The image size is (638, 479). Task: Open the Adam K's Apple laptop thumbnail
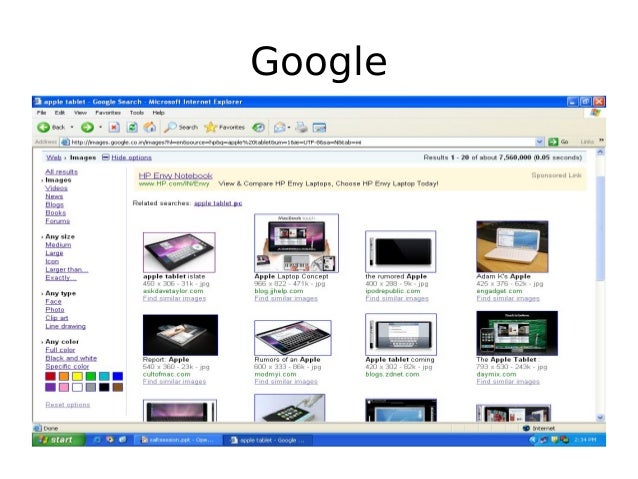pos(512,247)
